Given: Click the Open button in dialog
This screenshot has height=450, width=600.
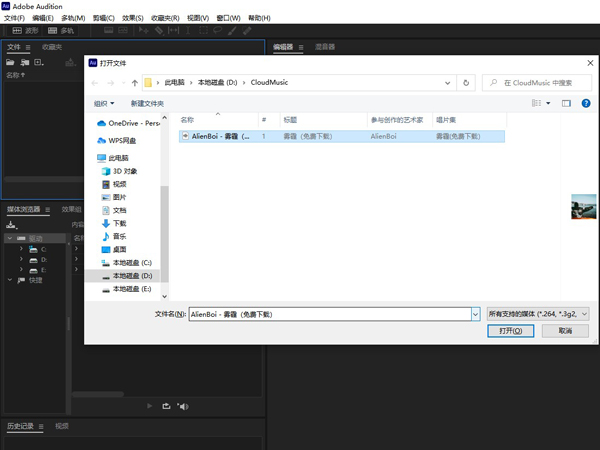Looking at the screenshot, I should 510,331.
